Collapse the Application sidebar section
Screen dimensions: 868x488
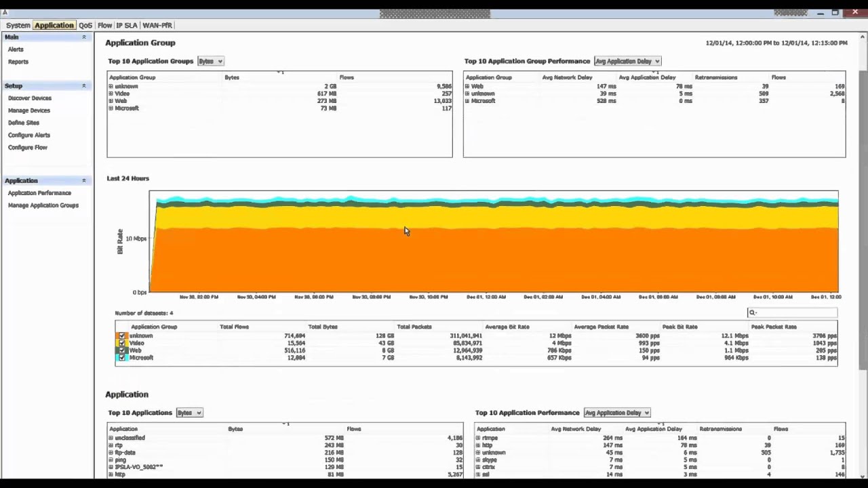[84, 181]
